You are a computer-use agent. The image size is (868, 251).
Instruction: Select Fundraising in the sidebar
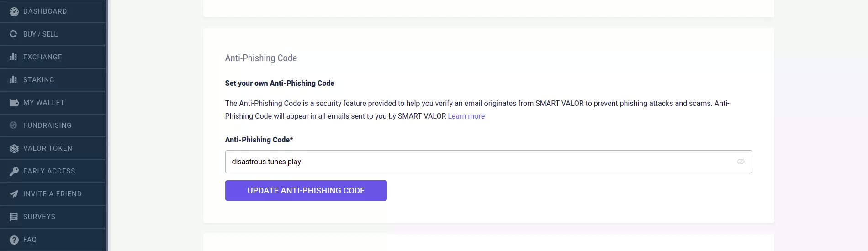[x=53, y=125]
